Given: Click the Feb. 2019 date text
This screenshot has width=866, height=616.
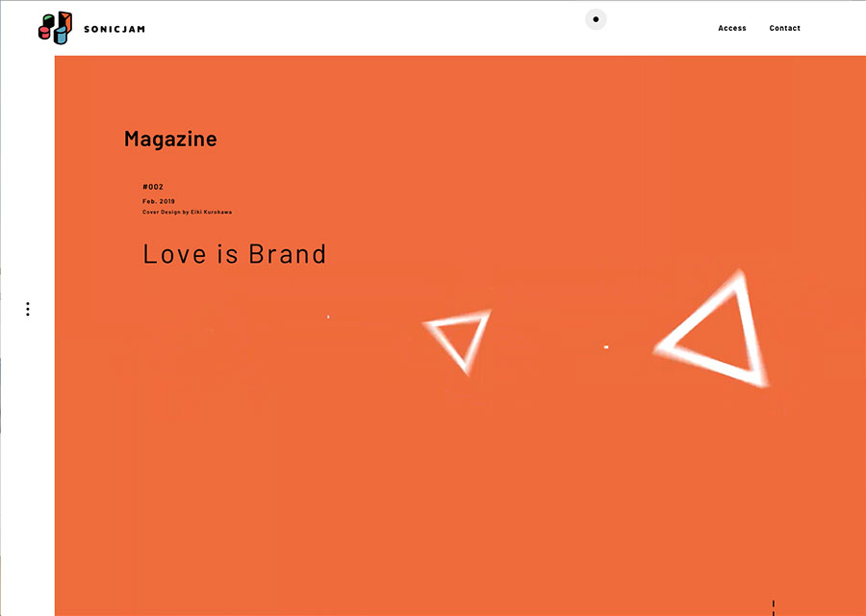Looking at the screenshot, I should point(159,202).
